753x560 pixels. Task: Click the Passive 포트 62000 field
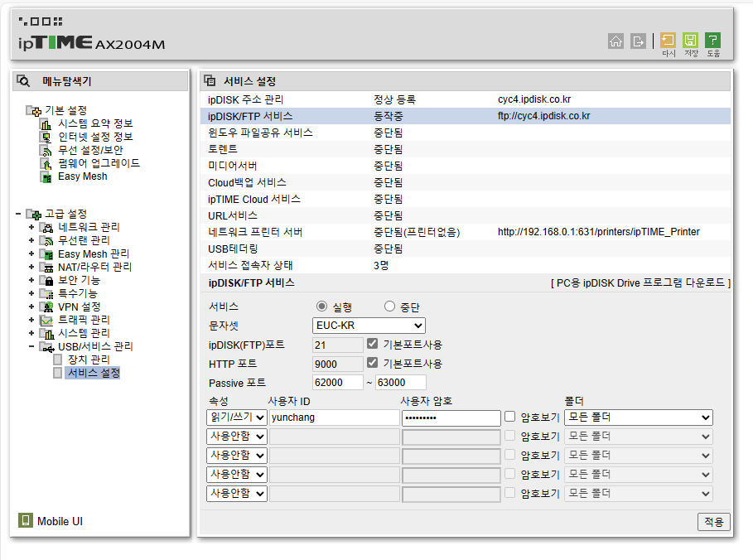pyautogui.click(x=338, y=382)
